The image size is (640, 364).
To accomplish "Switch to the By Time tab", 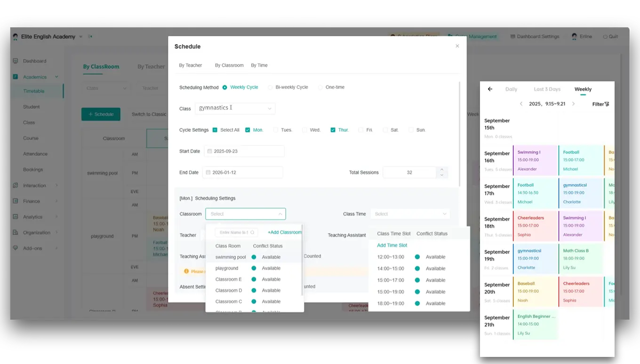I will click(x=259, y=65).
